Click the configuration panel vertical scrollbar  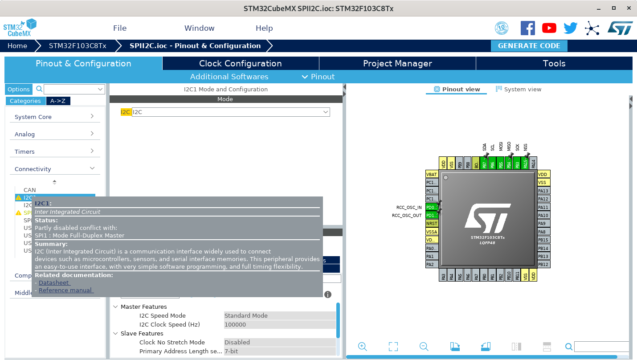(338, 320)
